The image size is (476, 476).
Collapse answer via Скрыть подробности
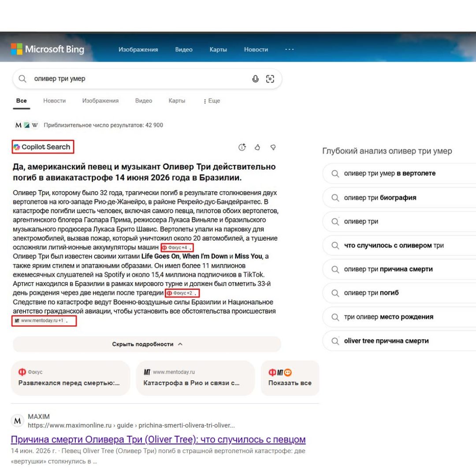coord(147,344)
